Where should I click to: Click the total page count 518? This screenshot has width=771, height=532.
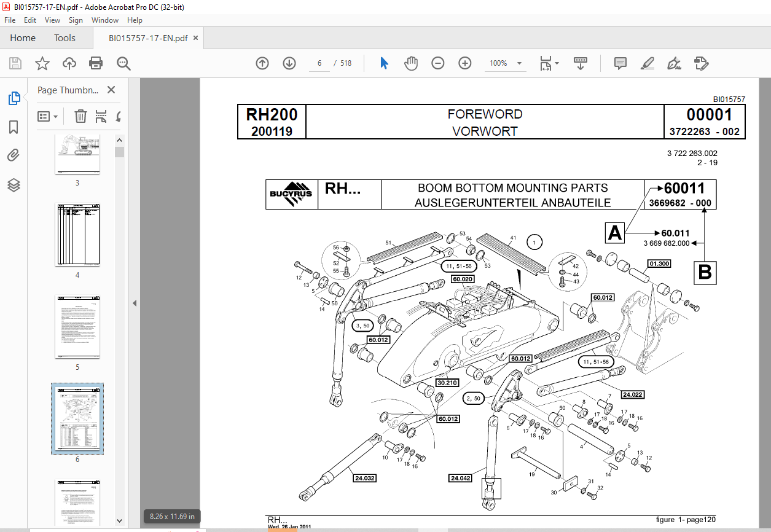pos(346,63)
